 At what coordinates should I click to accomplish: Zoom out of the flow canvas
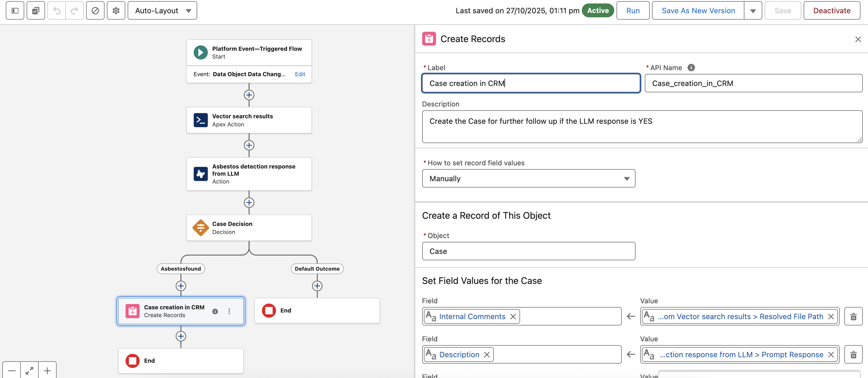click(12, 370)
